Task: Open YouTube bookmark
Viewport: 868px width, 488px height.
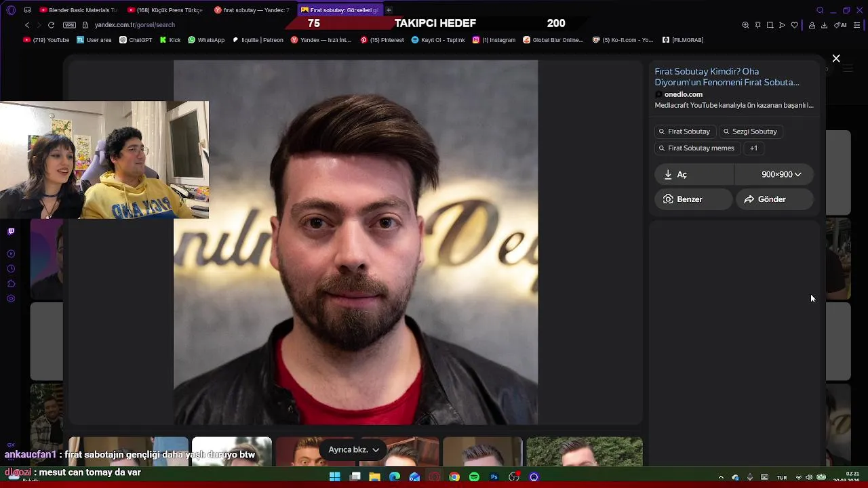Action: click(46, 40)
